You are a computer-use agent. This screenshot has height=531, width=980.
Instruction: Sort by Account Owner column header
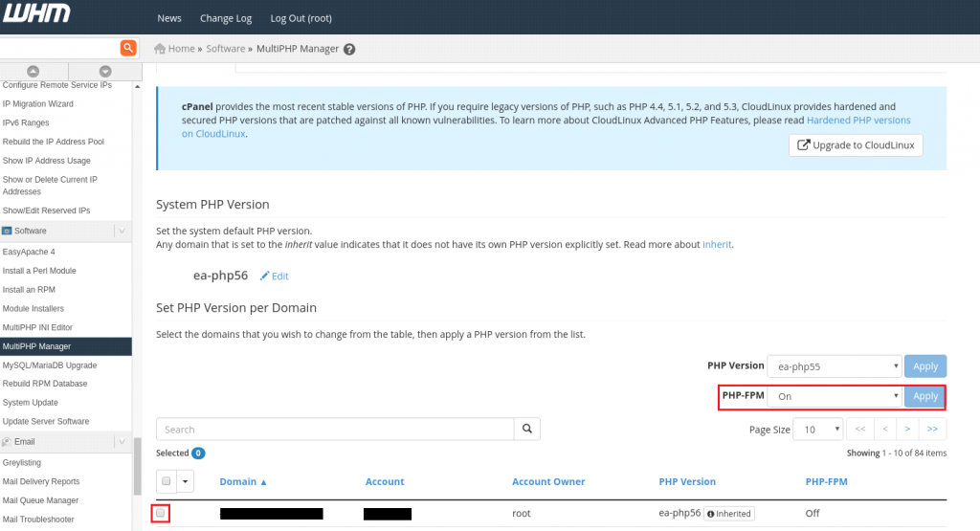(x=548, y=481)
